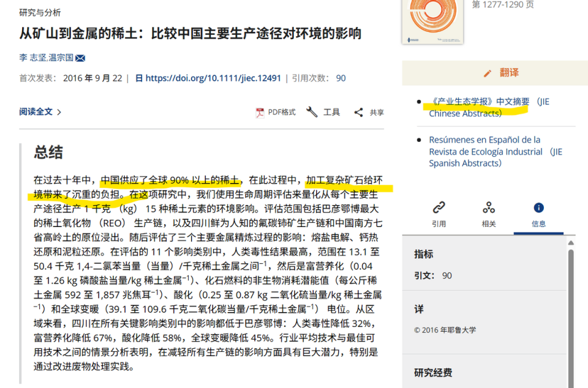Screen dimensions: 588x388
Task: Click the 研究与分析 section label
Action: [x=40, y=13]
